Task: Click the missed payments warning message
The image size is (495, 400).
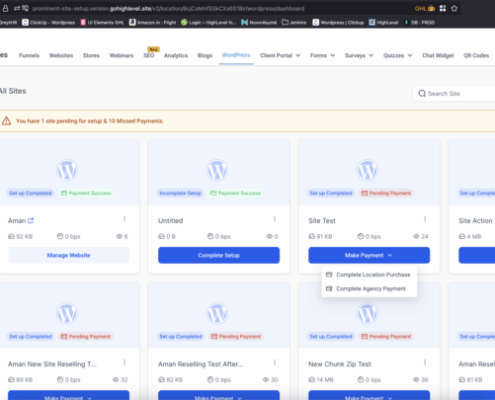Action: coord(90,121)
